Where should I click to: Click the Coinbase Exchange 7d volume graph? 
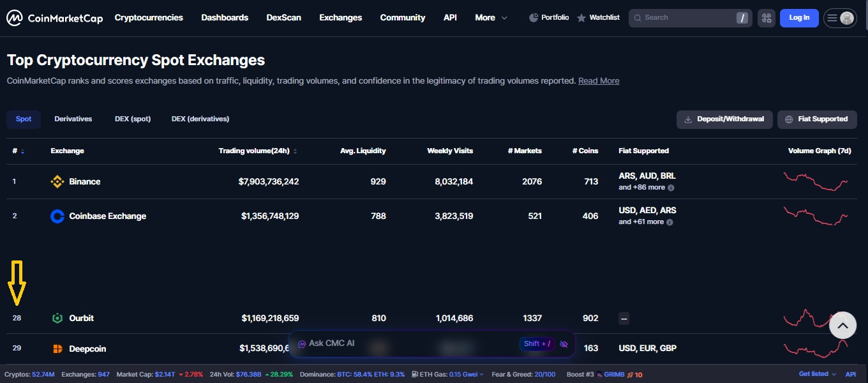pyautogui.click(x=817, y=216)
